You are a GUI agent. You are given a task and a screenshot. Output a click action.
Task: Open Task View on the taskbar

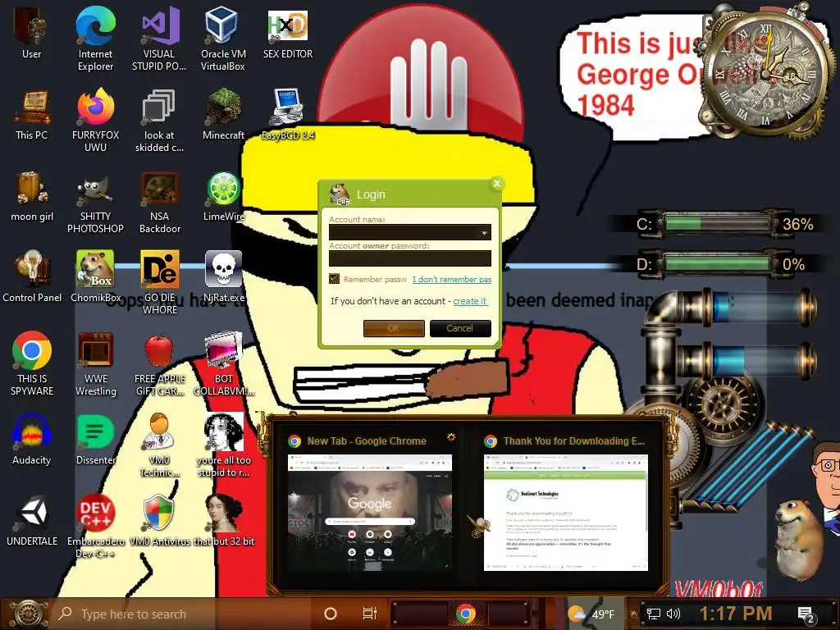click(x=370, y=614)
